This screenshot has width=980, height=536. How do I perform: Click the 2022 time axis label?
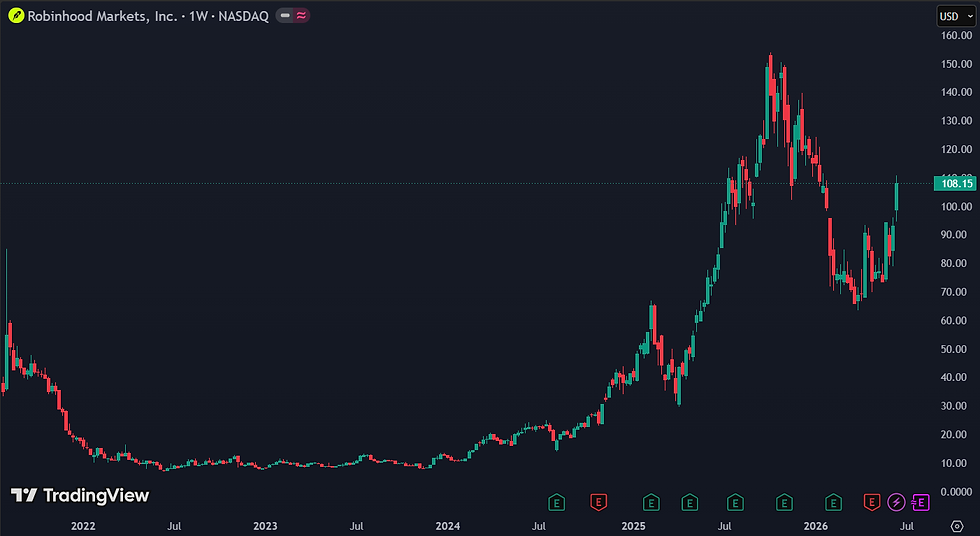click(x=83, y=526)
